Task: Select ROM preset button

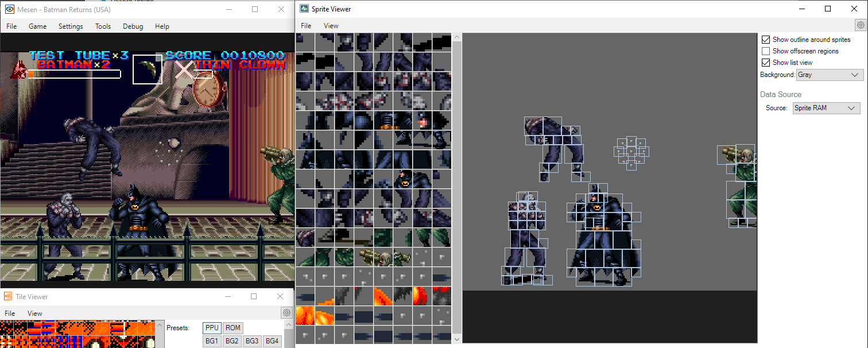Action: coord(232,328)
